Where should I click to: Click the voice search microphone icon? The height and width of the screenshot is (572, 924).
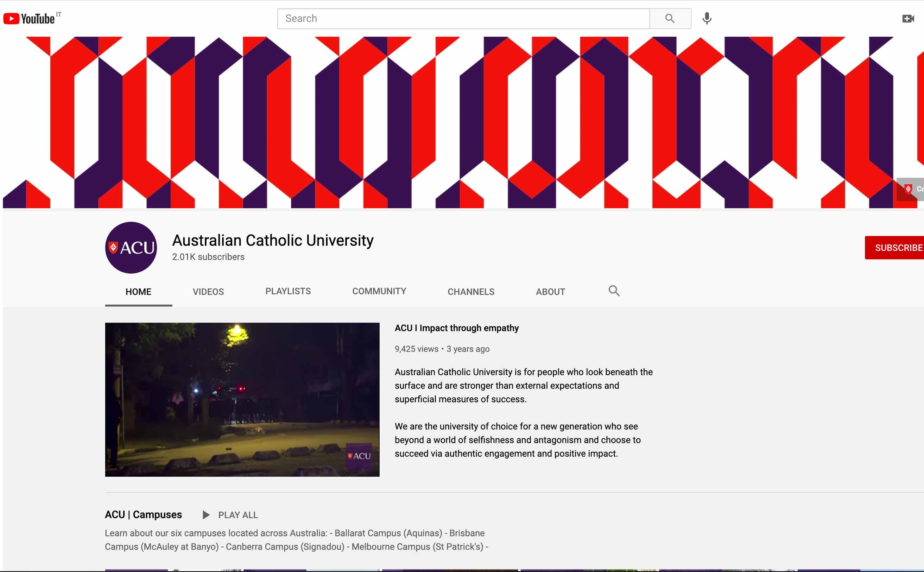[707, 19]
